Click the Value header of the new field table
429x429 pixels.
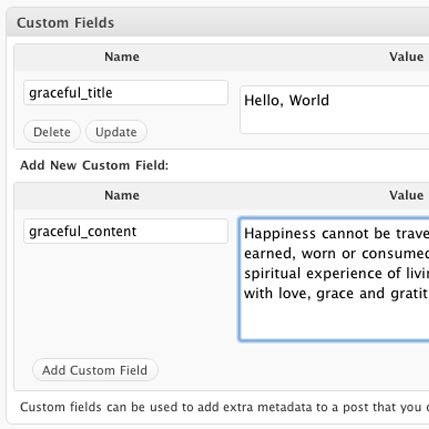406,195
